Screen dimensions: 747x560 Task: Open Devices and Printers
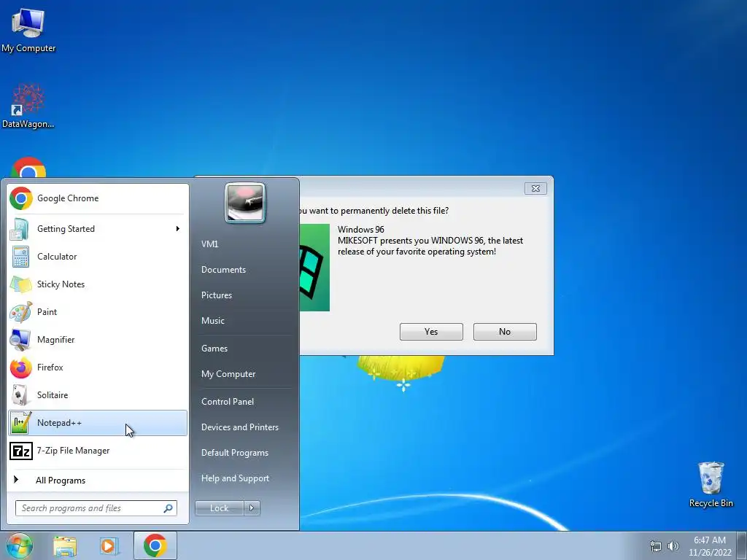tap(240, 427)
